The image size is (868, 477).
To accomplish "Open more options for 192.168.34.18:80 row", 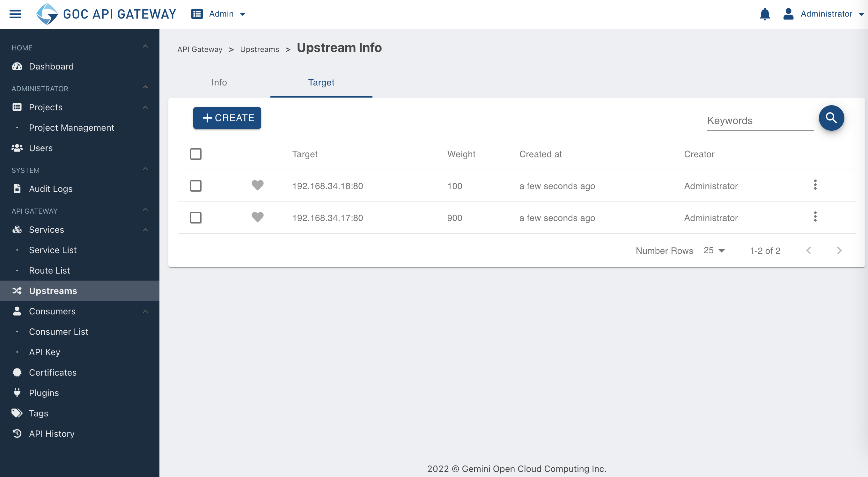I will [815, 185].
